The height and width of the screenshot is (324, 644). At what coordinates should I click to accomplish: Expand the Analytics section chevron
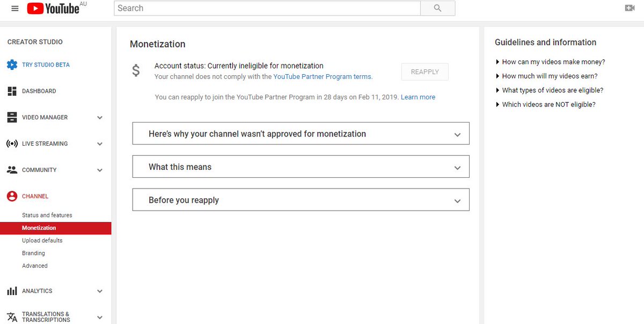click(100, 291)
